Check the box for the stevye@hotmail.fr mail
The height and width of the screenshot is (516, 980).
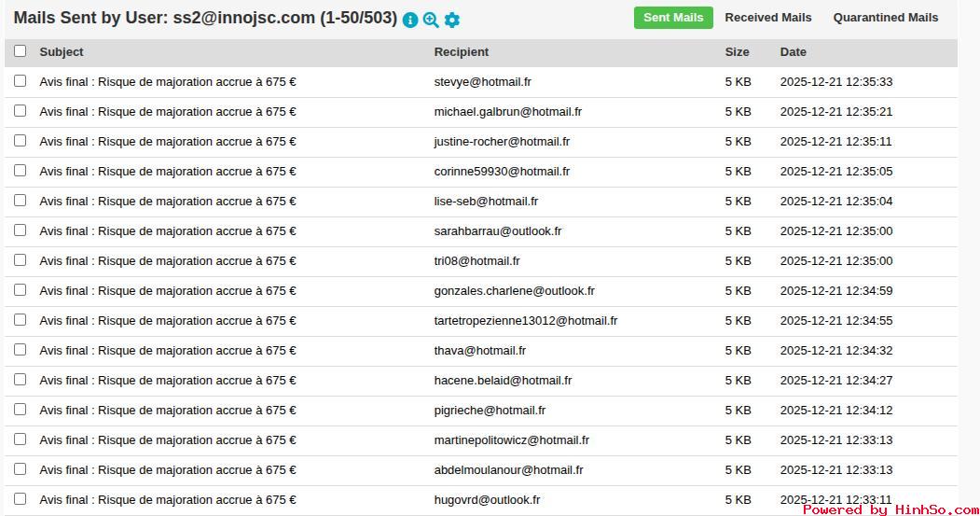point(21,81)
